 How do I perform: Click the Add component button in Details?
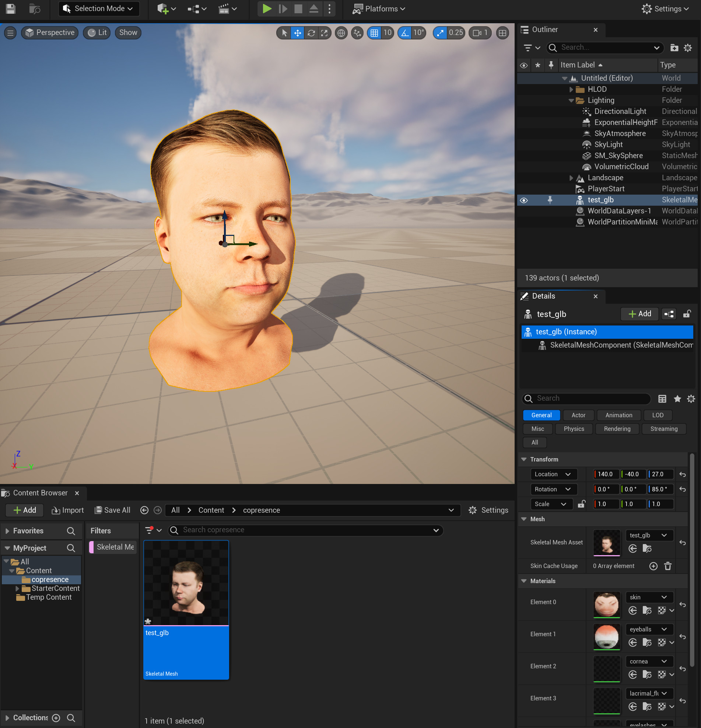(639, 314)
